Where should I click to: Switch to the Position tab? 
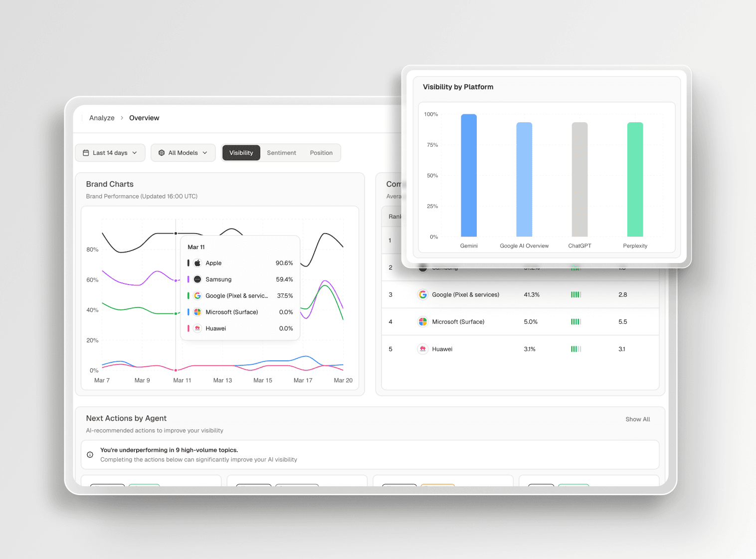point(321,153)
